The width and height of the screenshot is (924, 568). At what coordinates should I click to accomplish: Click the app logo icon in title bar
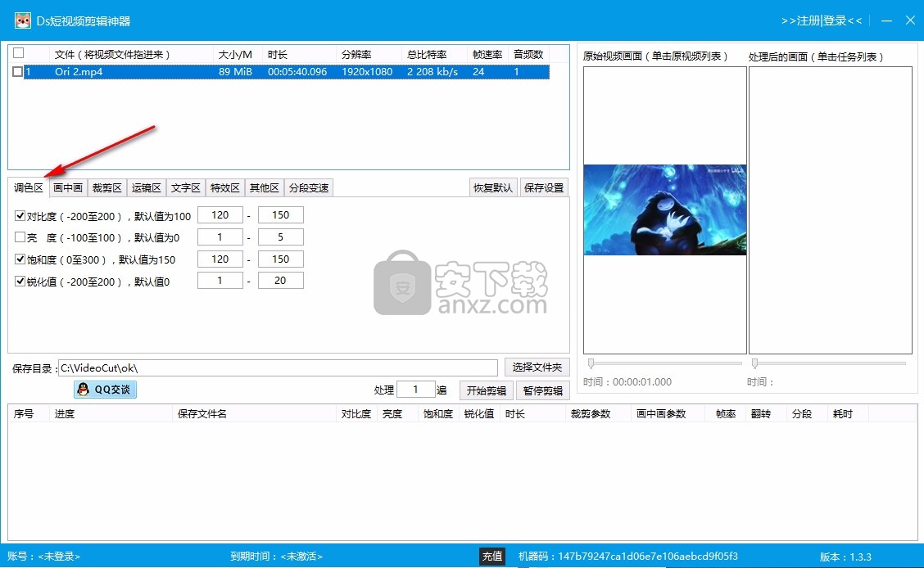click(22, 20)
